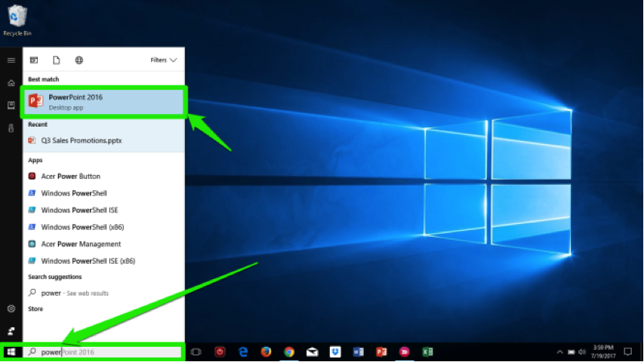Open Acer Power Management app
Image resolution: width=644 pixels, height=362 pixels.
(104, 244)
